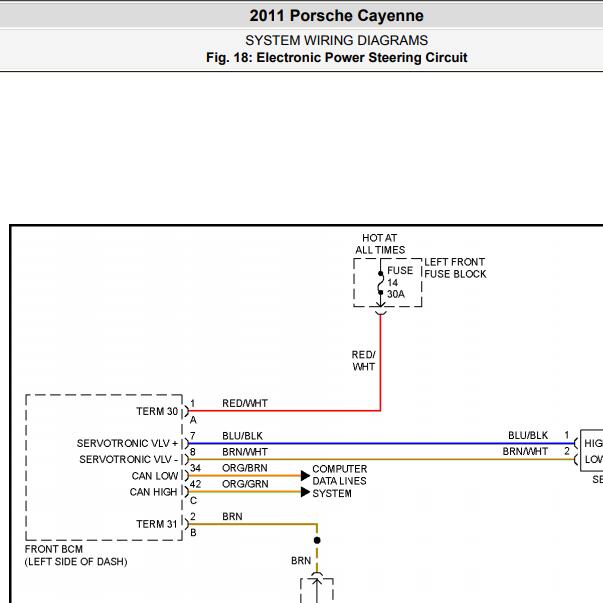Click the "BRN" label beside BCM pin 2

(x=232, y=516)
